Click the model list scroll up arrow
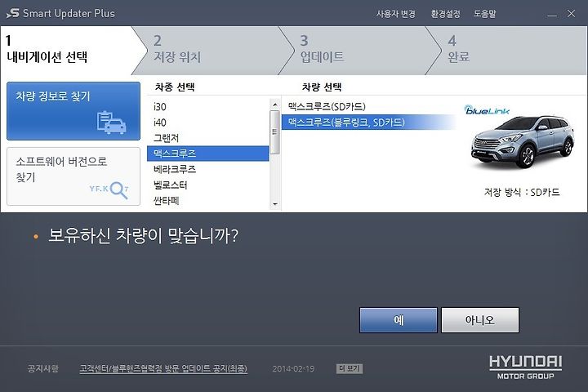Image resolution: width=588 pixels, height=392 pixels. coord(275,105)
